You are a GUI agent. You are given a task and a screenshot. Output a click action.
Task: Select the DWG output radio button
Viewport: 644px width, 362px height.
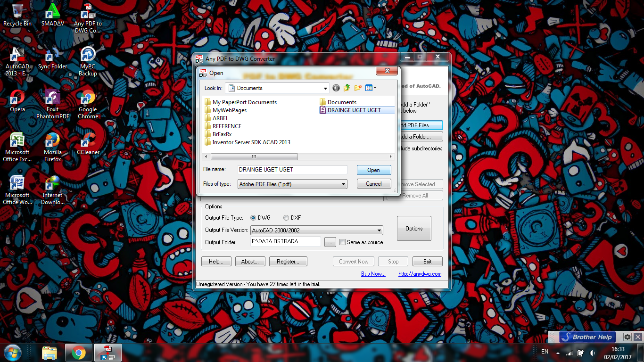click(253, 218)
